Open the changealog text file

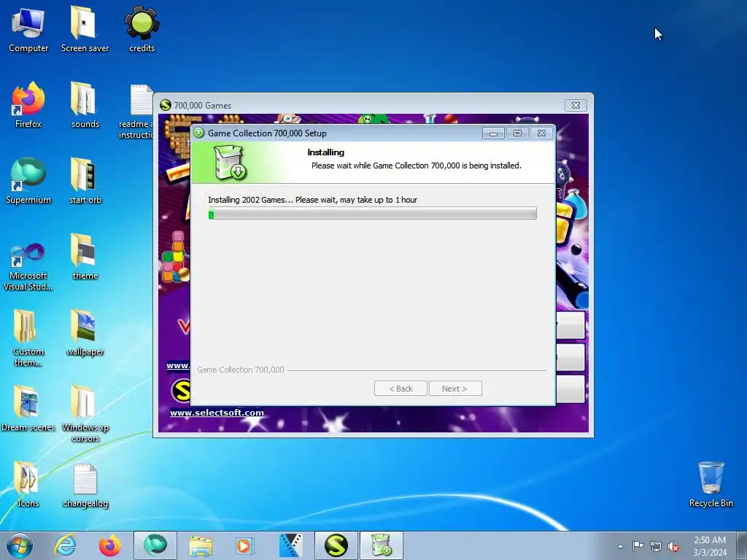pyautogui.click(x=85, y=484)
